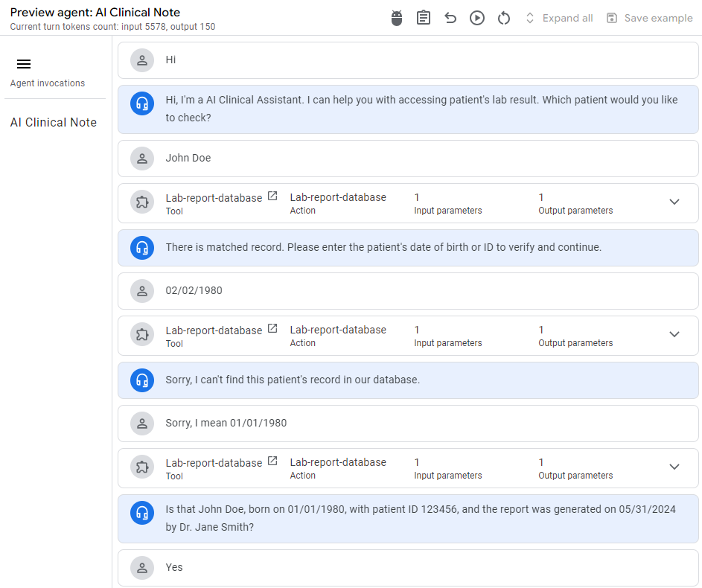Click 'There is matched record' agent reply

pos(383,247)
